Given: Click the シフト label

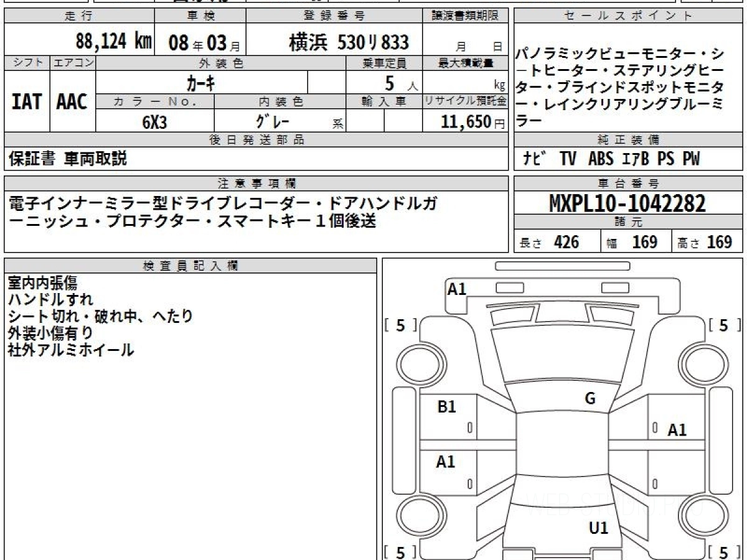Looking at the screenshot, I should click(27, 63).
